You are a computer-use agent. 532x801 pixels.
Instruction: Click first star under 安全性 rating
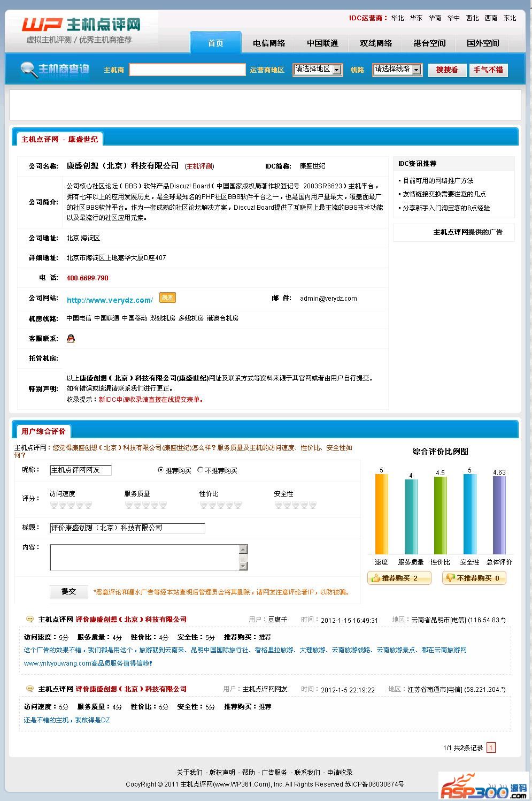[278, 505]
